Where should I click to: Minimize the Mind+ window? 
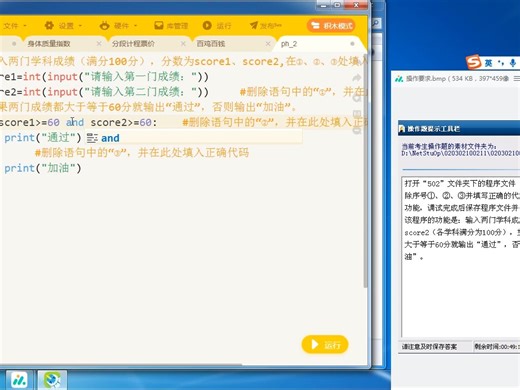tap(323, 5)
